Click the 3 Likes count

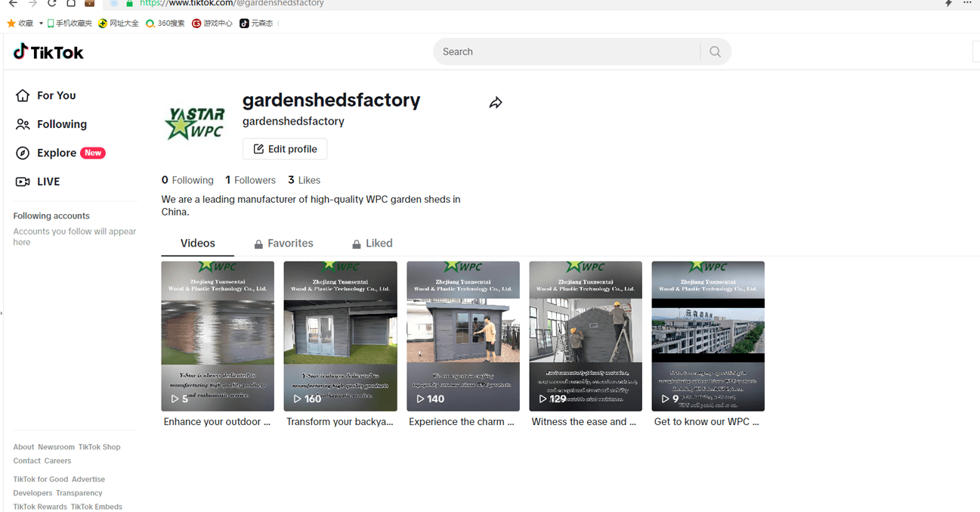(x=304, y=180)
